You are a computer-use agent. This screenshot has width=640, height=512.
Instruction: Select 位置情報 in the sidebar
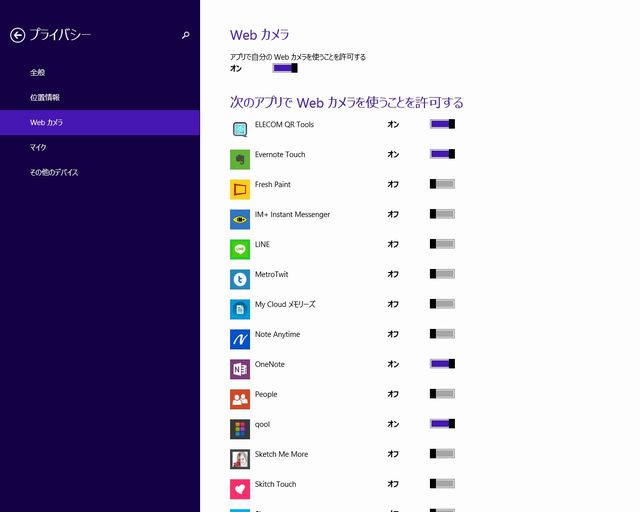coord(45,97)
